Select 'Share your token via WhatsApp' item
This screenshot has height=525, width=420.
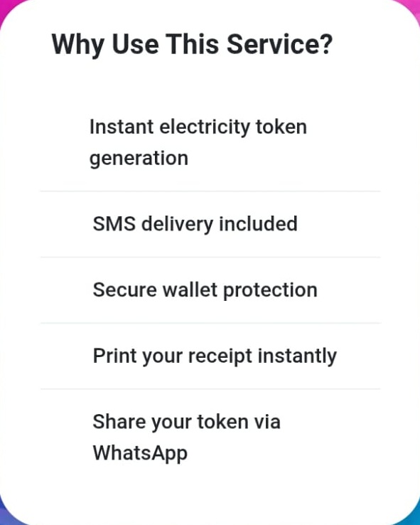point(210,437)
